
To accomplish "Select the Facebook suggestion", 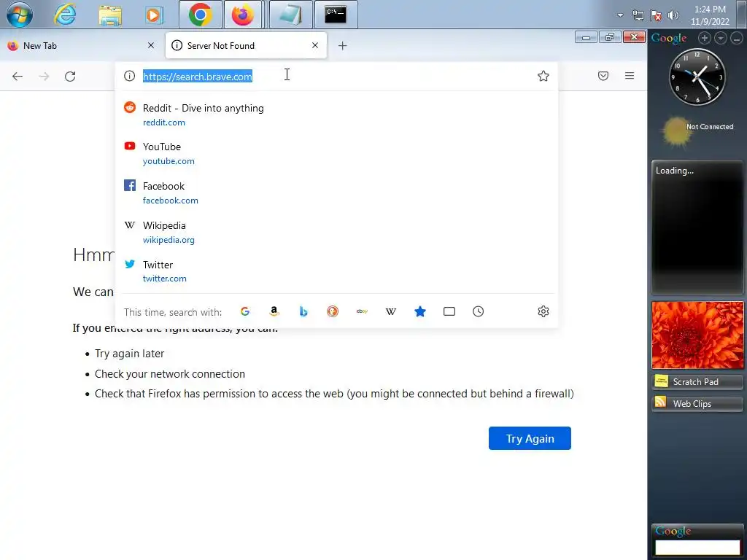I will tap(336, 192).
